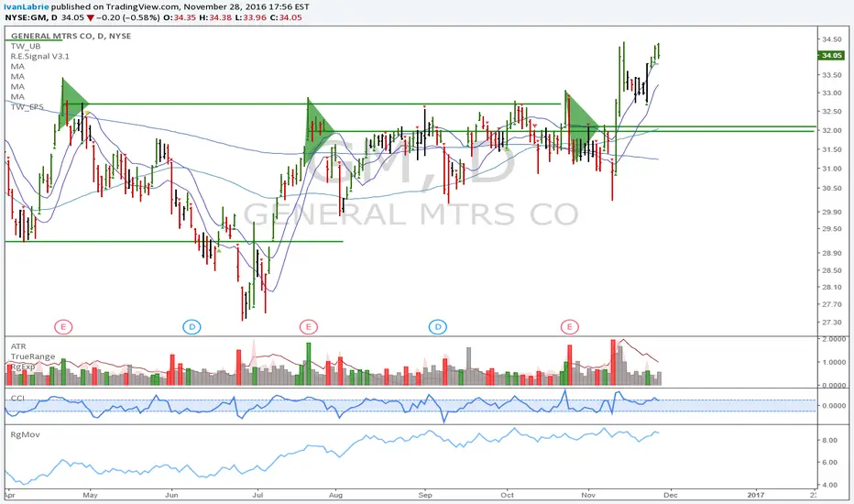Click the Jul label on time axis
The height and width of the screenshot is (504, 854).
[257, 495]
